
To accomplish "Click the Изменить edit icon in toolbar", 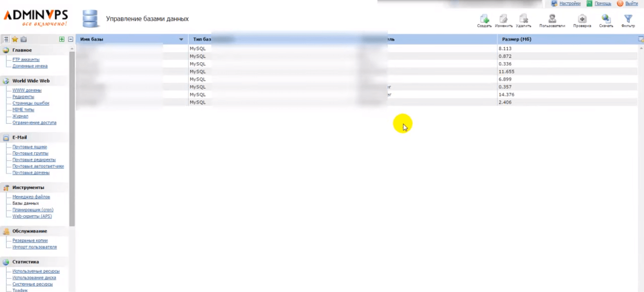I will (x=503, y=19).
